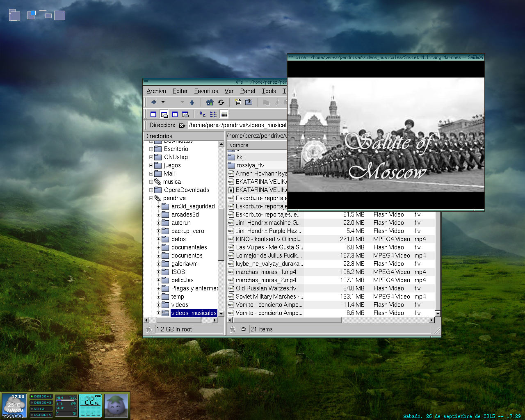
Task: Create a new file
Action: tap(238, 102)
